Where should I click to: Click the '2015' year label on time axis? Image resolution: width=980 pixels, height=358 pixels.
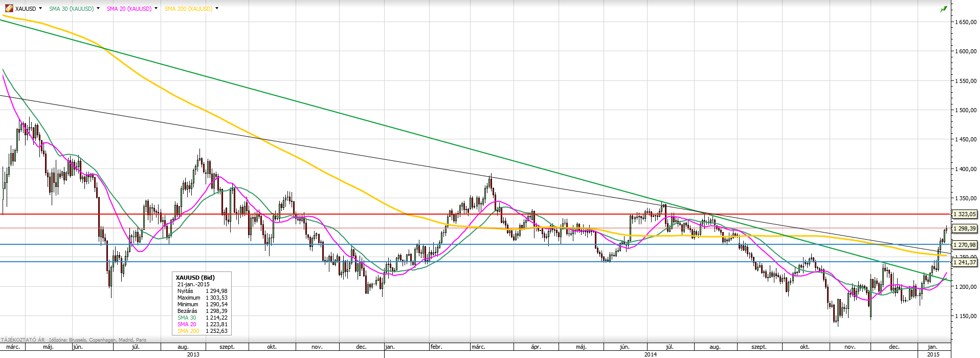pos(933,354)
